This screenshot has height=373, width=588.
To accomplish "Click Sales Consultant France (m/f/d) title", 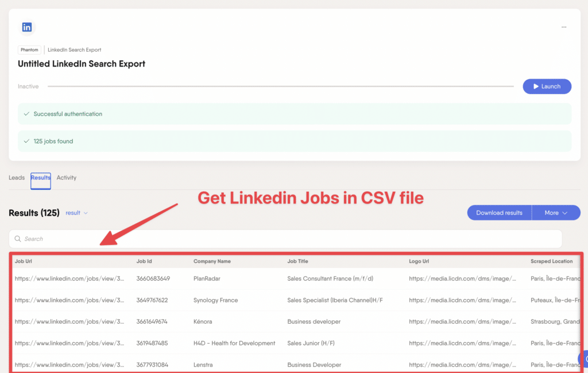I will 330,278.
